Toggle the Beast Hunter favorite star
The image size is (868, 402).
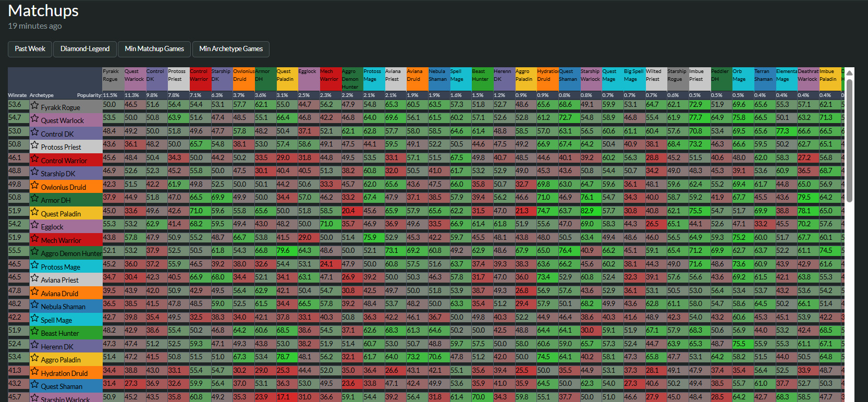pyautogui.click(x=35, y=332)
